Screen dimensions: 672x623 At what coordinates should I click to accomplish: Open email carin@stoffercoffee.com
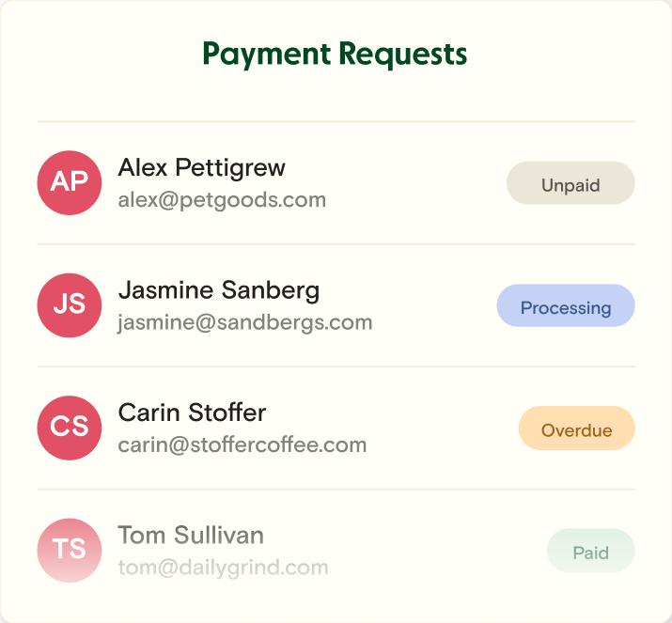coord(242,444)
